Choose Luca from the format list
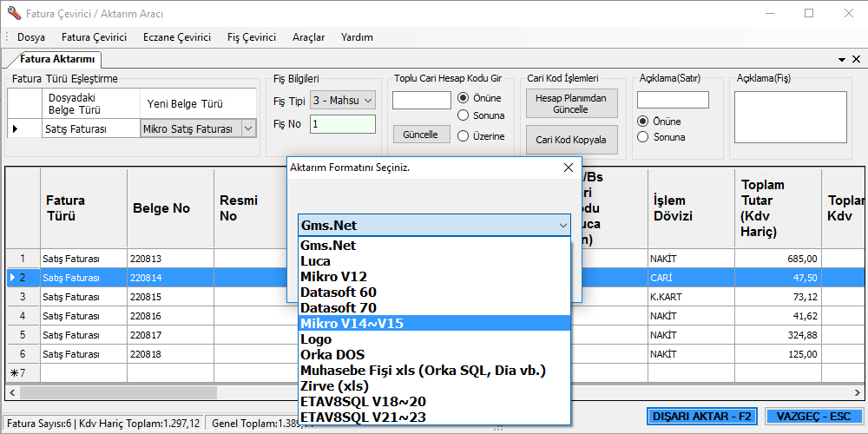 pos(434,260)
